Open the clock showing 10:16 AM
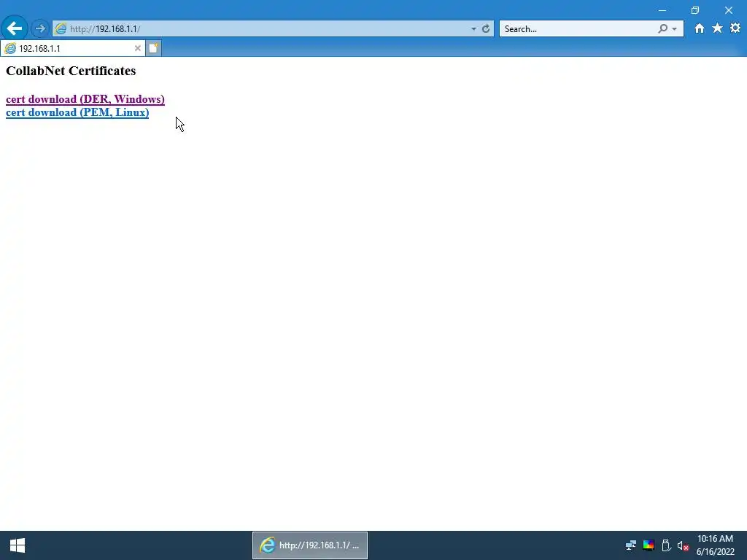The image size is (747, 560). [715, 545]
